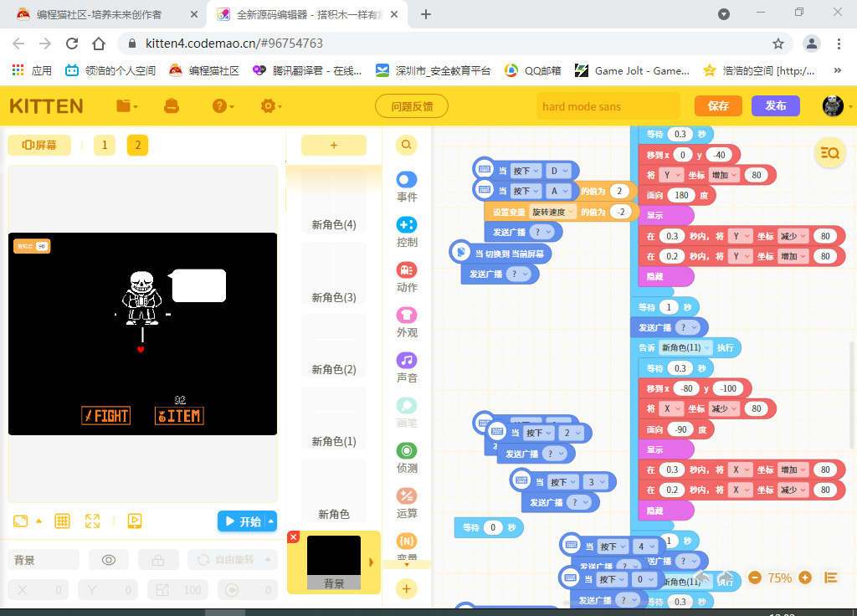
Task: Select screen 1 tab
Action: tap(105, 145)
